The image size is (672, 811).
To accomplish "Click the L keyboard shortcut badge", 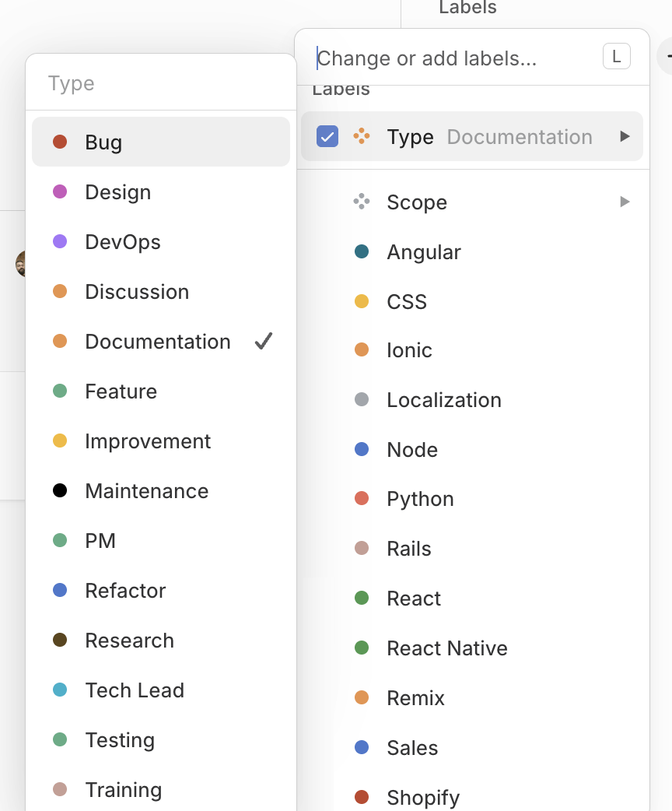I will coord(616,56).
